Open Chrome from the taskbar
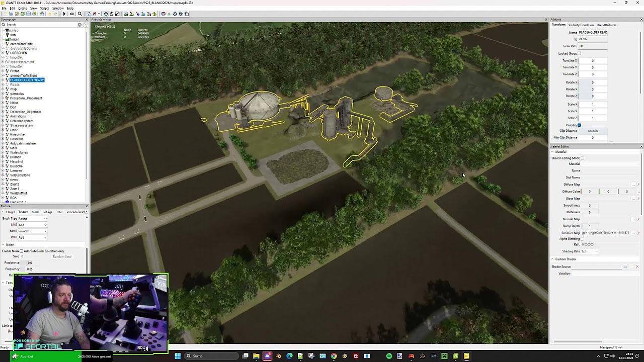 click(x=334, y=356)
